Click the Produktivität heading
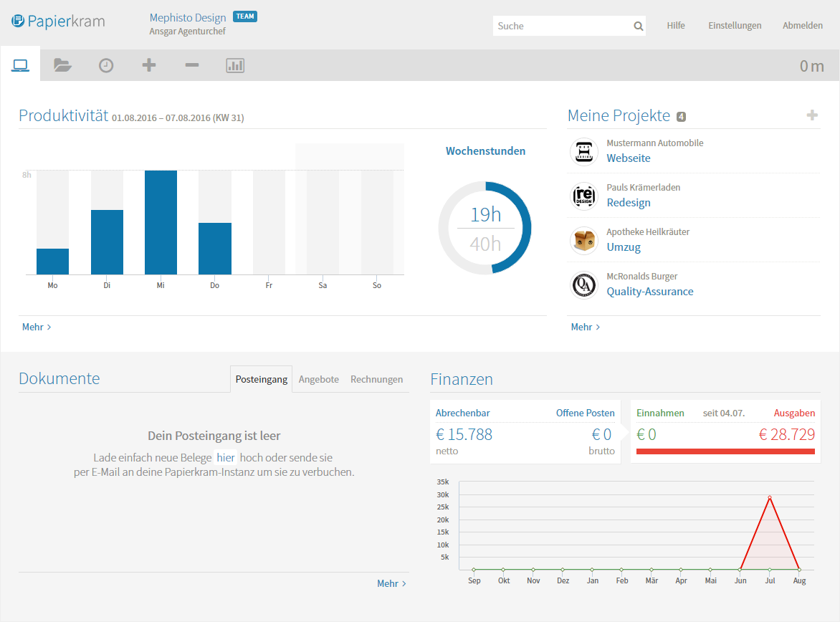Screen dimensions: 840x622 (x=63, y=115)
